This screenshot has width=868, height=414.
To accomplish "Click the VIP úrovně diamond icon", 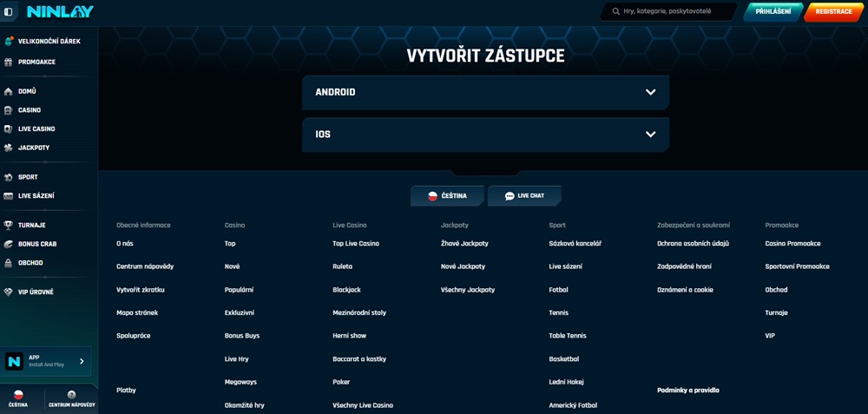I will point(8,292).
